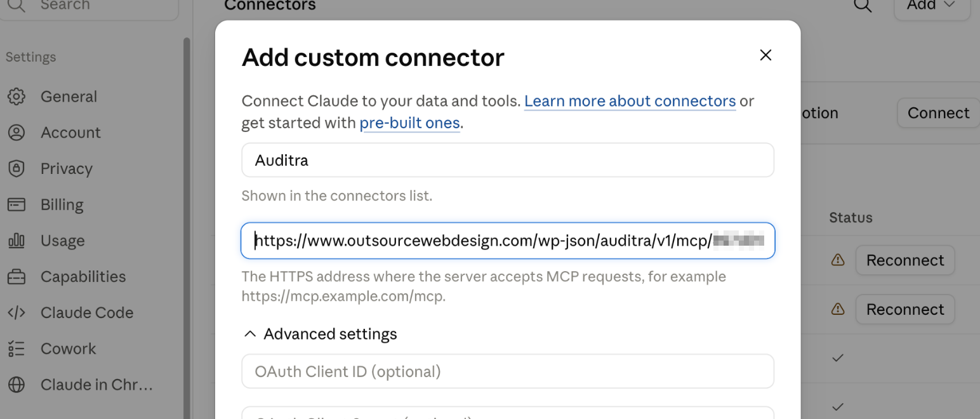Click the Connectors page heading
The width and height of the screenshot is (980, 419).
[270, 6]
